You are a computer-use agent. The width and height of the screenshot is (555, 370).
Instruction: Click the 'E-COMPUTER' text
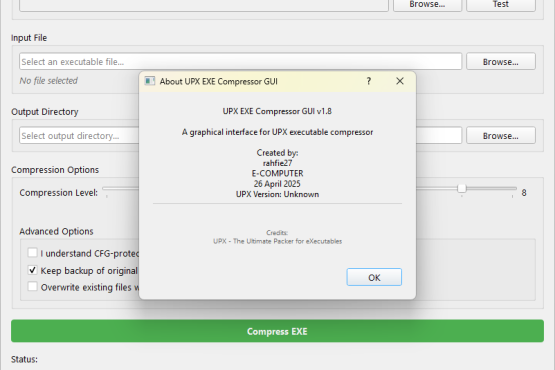tap(278, 173)
